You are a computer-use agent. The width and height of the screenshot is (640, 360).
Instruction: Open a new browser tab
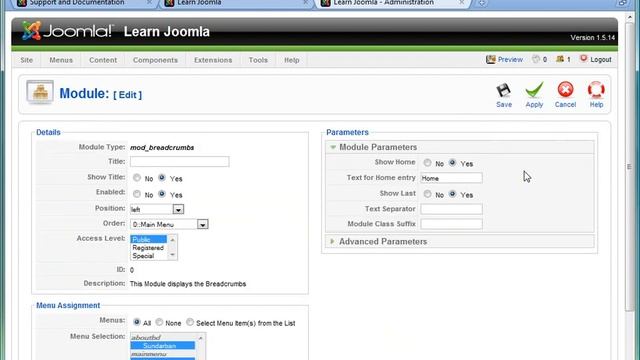482,3
